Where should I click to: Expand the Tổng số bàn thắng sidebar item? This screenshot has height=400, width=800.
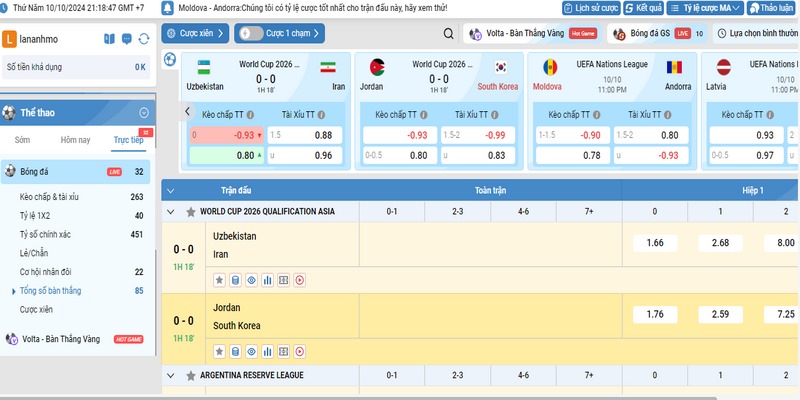pos(50,291)
